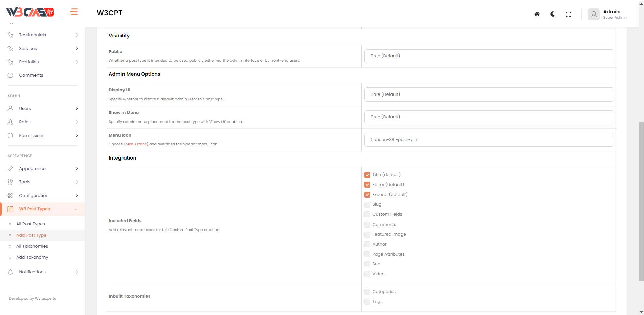The width and height of the screenshot is (644, 315).
Task: Toggle dark mode with moon icon
Action: coord(553,14)
